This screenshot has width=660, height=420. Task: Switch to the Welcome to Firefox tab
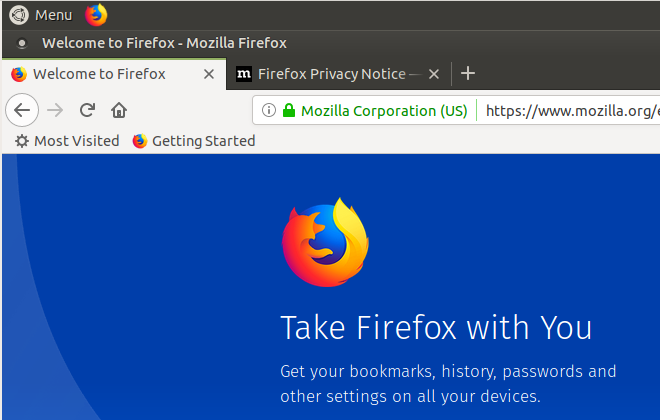coord(114,74)
